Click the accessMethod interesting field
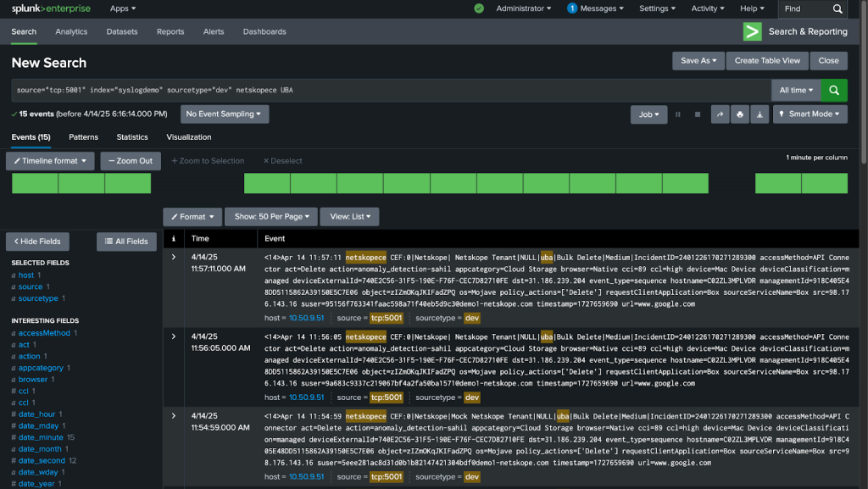 point(44,333)
